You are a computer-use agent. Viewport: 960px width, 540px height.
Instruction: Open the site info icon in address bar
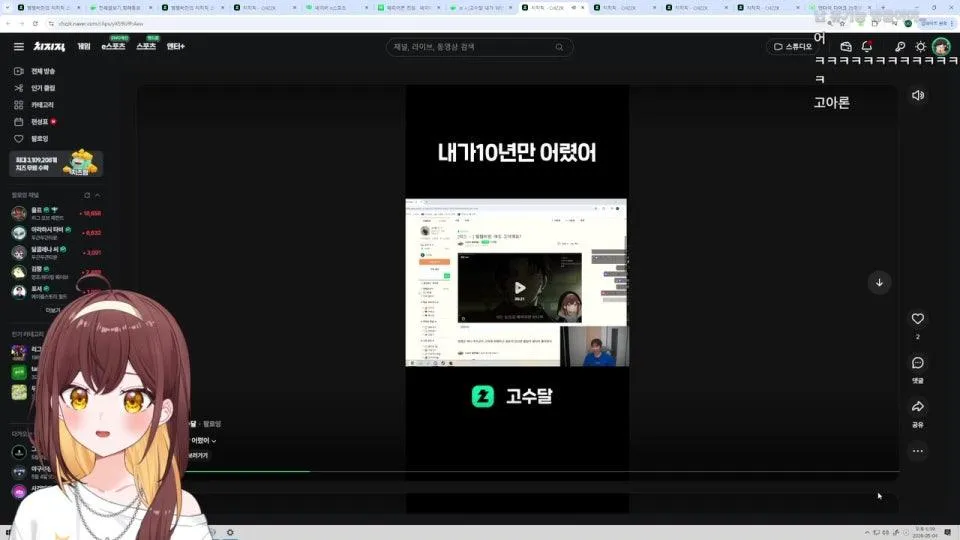51,23
